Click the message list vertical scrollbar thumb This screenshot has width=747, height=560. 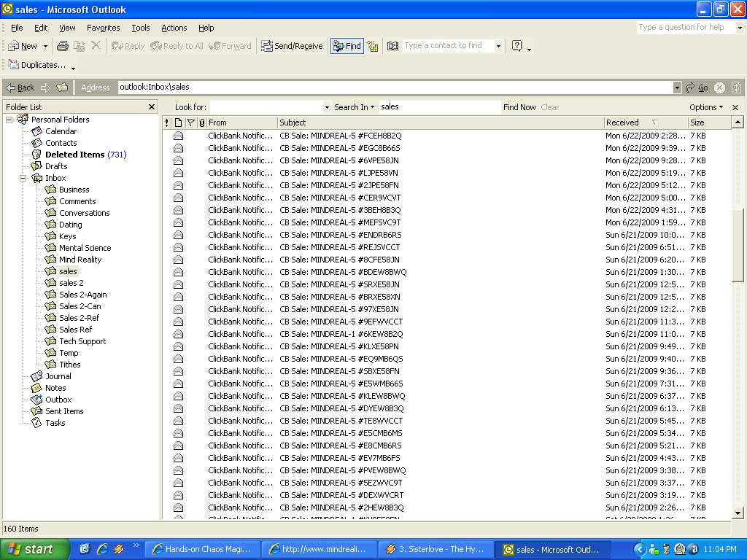tap(738, 245)
